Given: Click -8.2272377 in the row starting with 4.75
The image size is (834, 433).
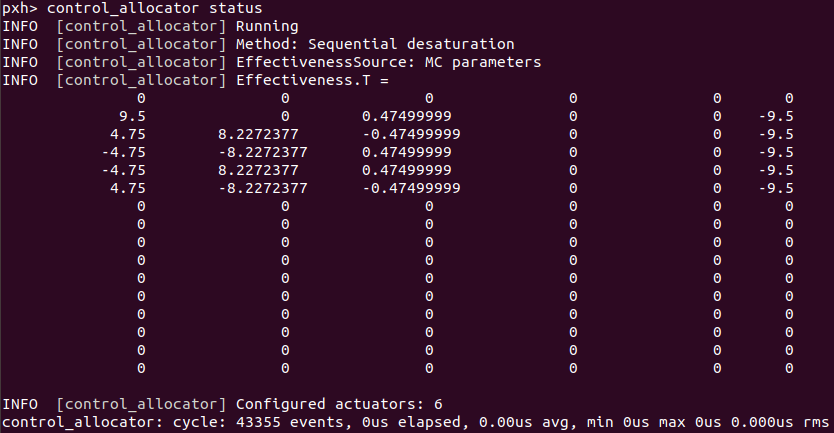Looking at the screenshot, I should 263,189.
